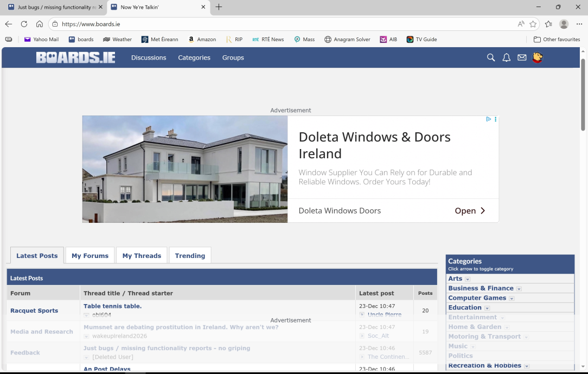Screen dimensions: 588x374
Task: Toggle the Computer Games category arrow
Action: coord(512,299)
